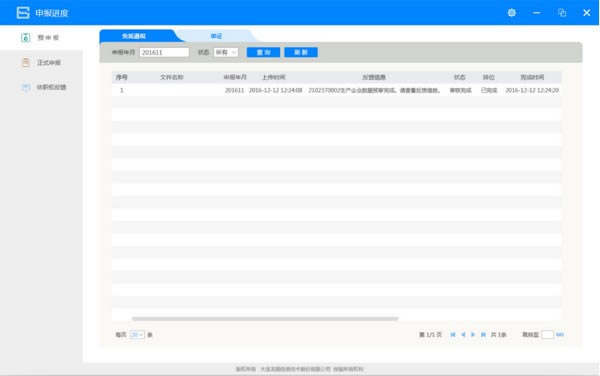The image size is (600, 376).
Task: Click the 审核完成 status cell
Action: (460, 90)
